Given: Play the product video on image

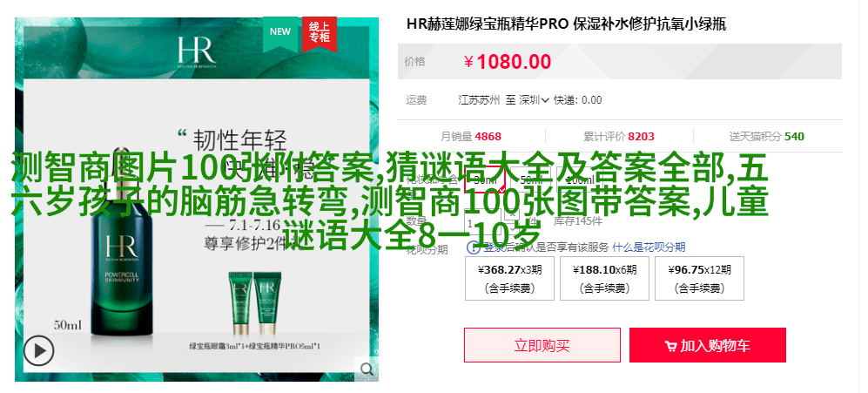Looking at the screenshot, I should (39, 350).
